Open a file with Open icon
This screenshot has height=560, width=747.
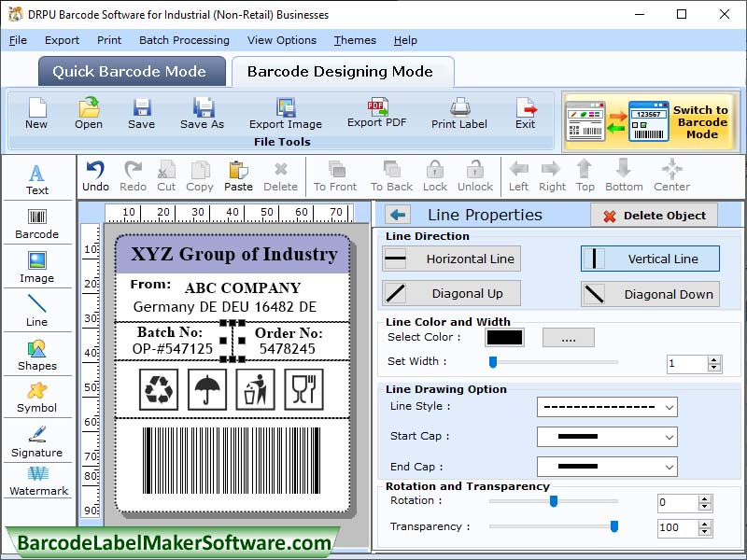(89, 113)
